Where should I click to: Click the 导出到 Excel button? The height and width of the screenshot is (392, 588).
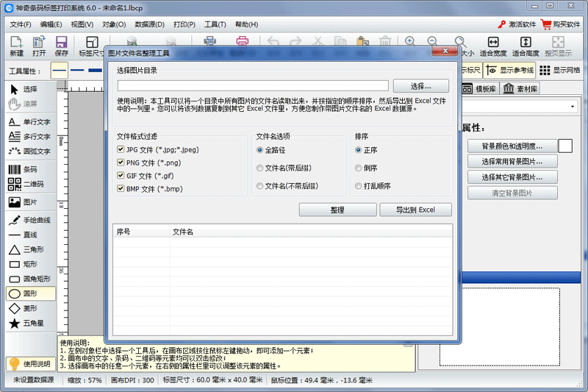(x=415, y=210)
